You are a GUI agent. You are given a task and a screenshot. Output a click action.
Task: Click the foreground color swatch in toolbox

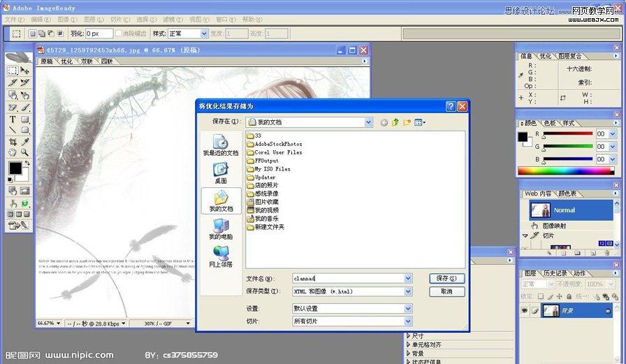(15, 168)
